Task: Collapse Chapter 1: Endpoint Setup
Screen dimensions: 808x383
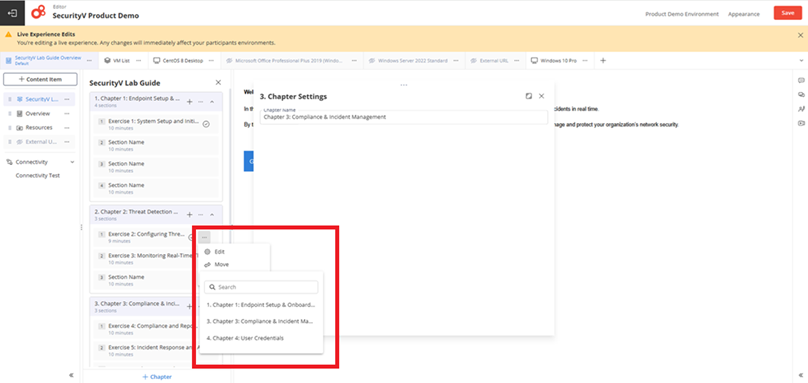Action: coord(212,102)
